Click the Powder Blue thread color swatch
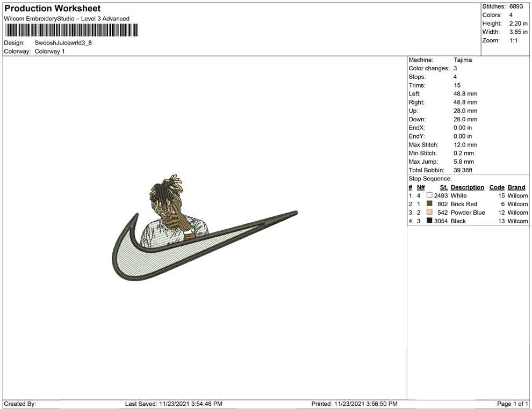532x409 pixels. [x=429, y=212]
